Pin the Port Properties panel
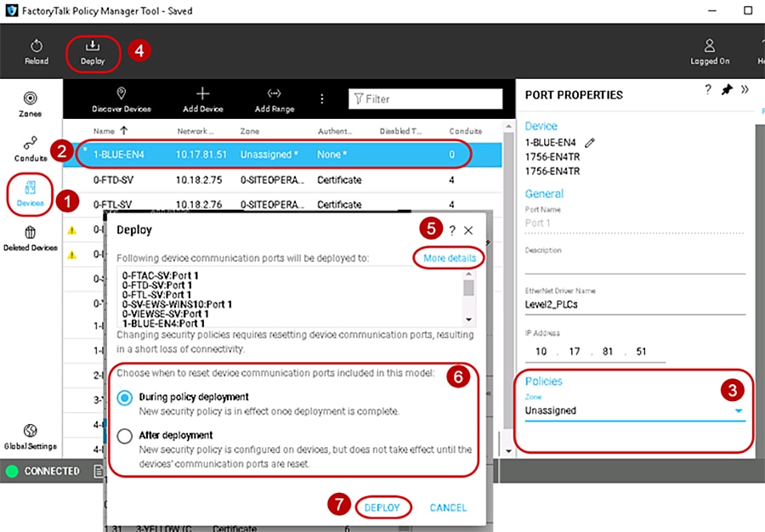765x532 pixels. (x=727, y=90)
